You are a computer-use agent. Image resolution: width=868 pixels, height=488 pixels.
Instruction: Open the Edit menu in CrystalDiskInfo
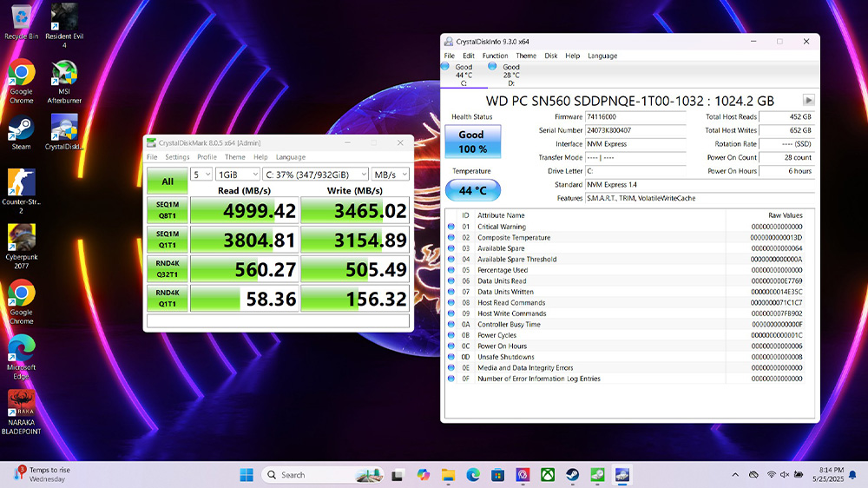pyautogui.click(x=469, y=56)
